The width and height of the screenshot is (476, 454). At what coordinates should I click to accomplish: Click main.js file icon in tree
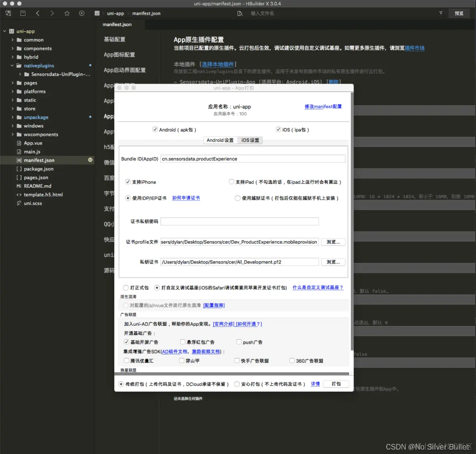pyautogui.click(x=19, y=152)
